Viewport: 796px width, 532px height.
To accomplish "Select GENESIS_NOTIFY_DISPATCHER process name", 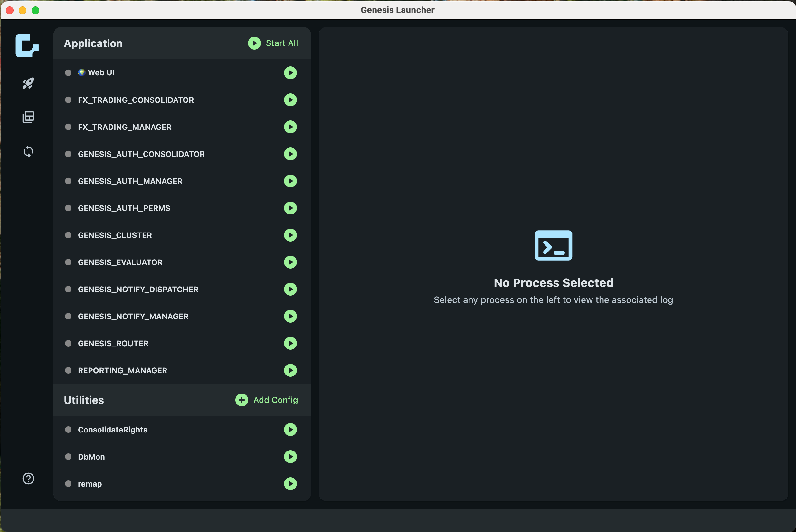I will point(138,289).
